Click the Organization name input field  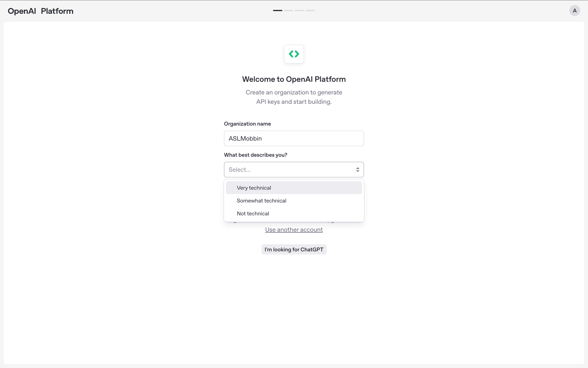pyautogui.click(x=294, y=138)
